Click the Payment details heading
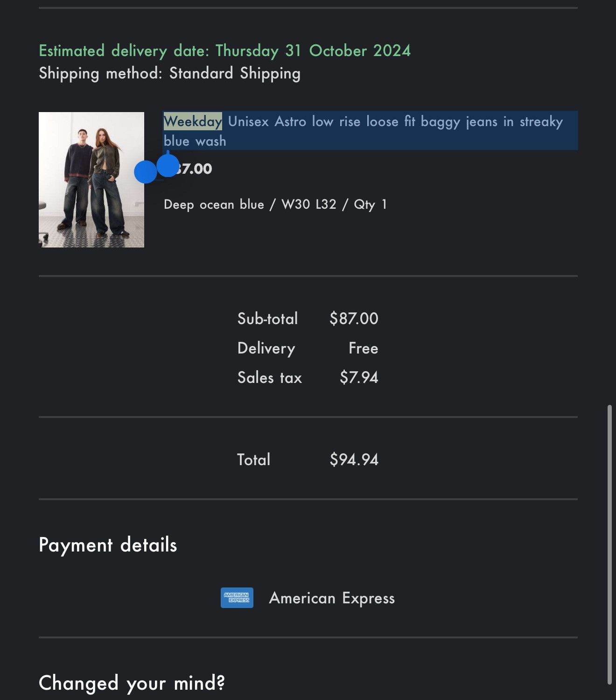616x700 pixels. click(x=108, y=545)
